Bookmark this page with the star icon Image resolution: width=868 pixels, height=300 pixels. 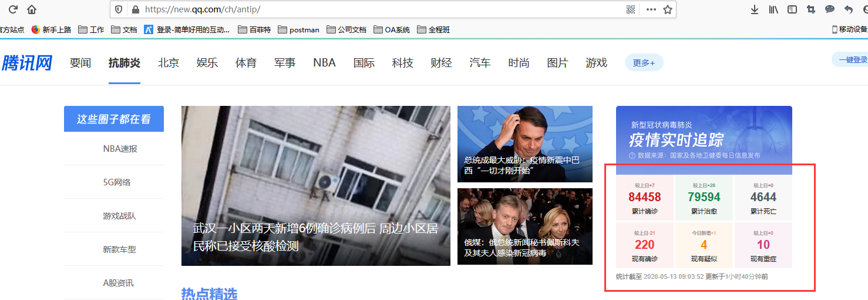click(x=667, y=9)
